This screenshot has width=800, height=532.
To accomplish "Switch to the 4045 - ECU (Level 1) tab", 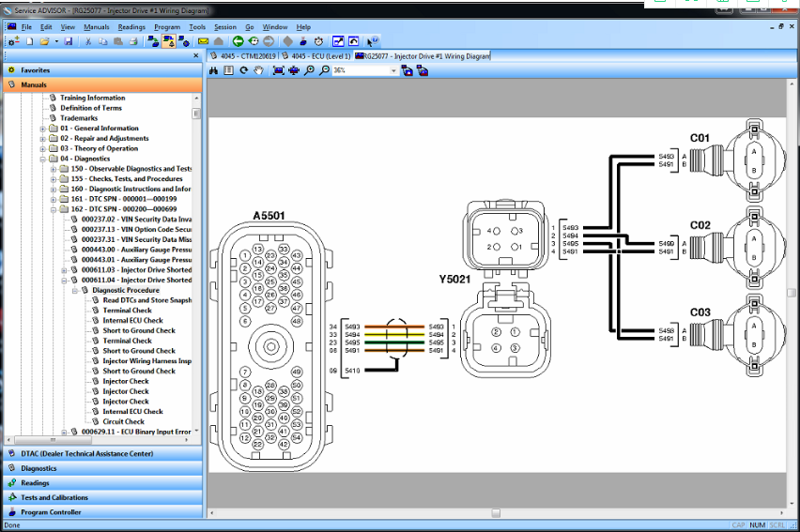I will tap(316, 56).
